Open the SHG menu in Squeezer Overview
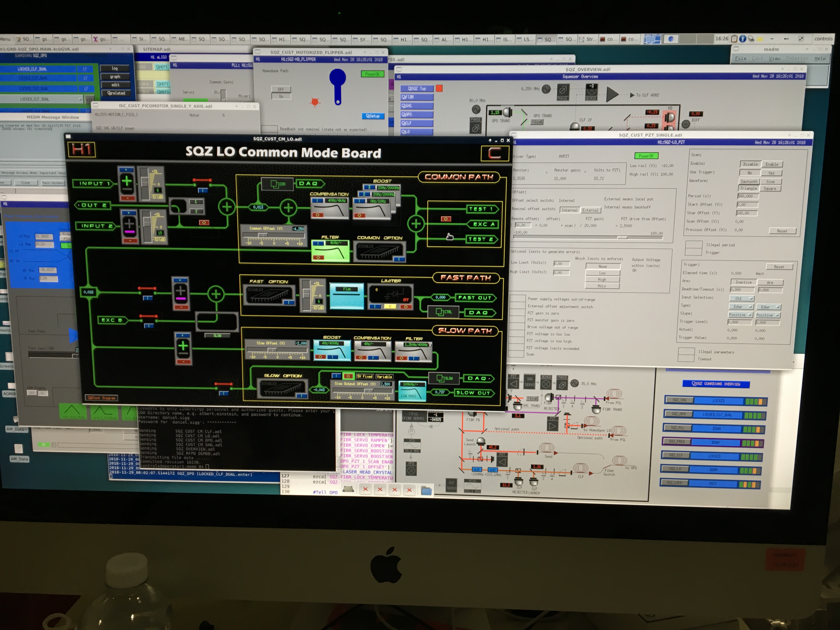 [x=417, y=106]
